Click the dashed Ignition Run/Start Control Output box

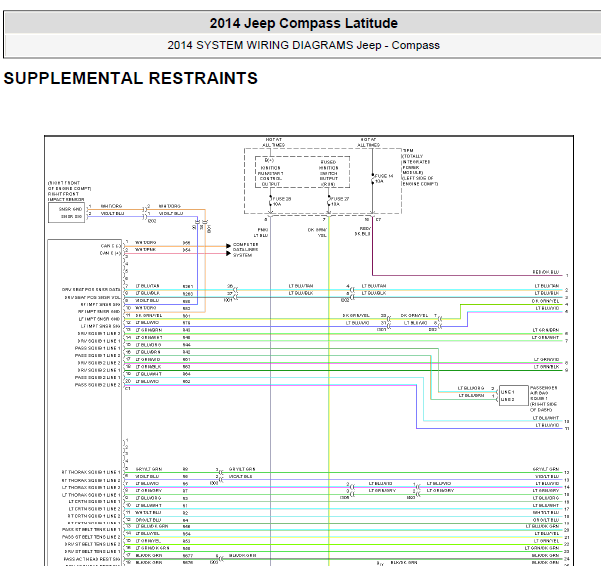[x=302, y=172]
